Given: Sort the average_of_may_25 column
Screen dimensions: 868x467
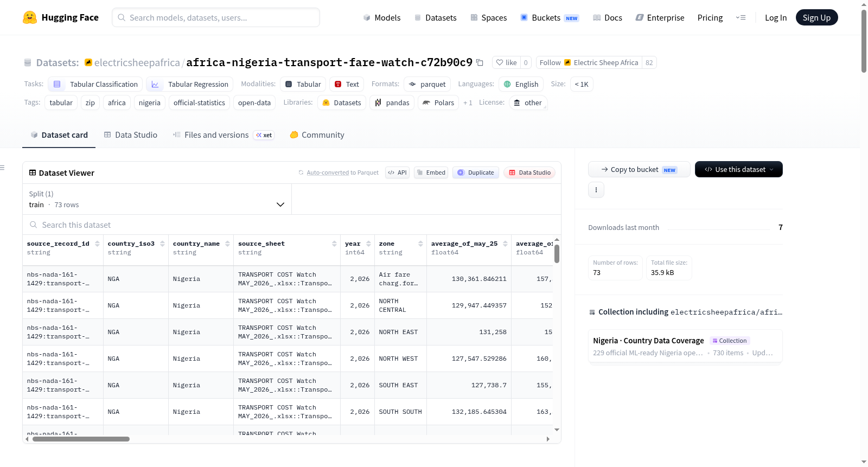Looking at the screenshot, I should (505, 244).
